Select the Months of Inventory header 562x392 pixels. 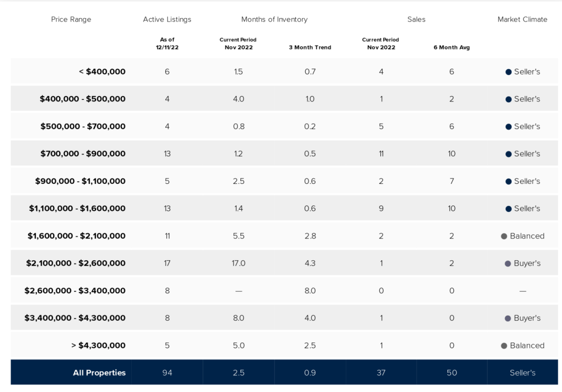click(274, 19)
